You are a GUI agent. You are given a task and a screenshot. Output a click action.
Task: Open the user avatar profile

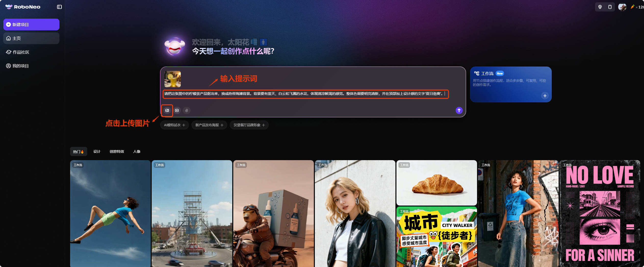point(622,7)
